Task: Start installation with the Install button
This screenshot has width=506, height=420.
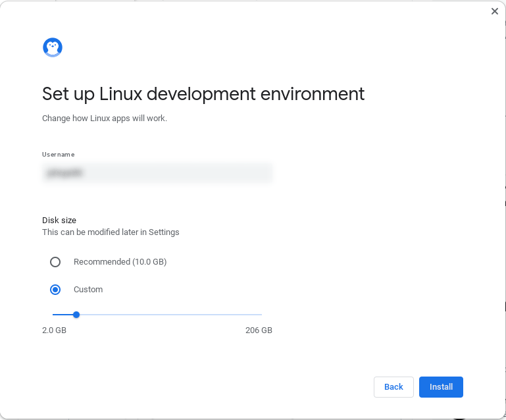Action: click(x=441, y=386)
